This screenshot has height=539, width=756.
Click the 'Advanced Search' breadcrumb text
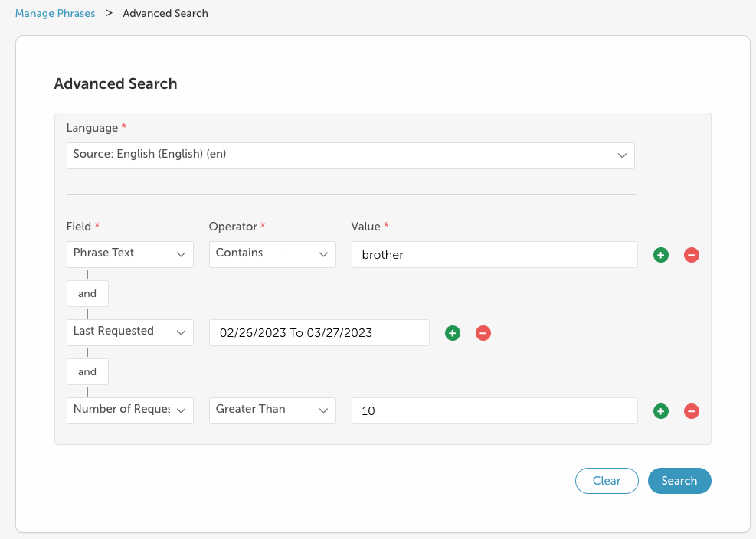[165, 13]
